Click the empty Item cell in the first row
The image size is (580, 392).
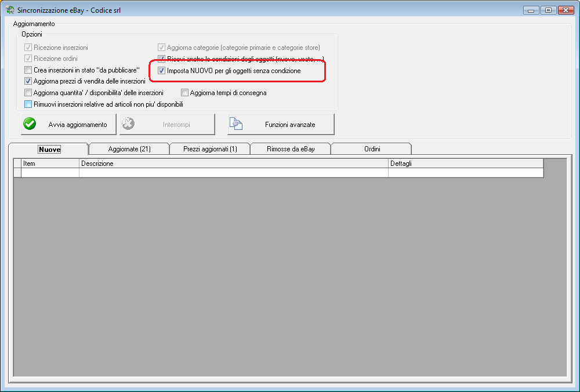tap(50, 173)
